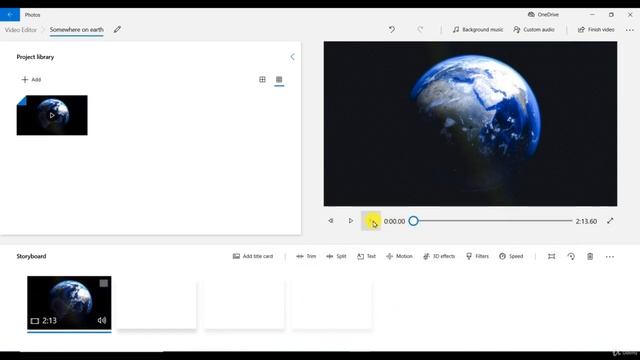Open the Speed control
This screenshot has width=640, height=360.
coord(511,256)
